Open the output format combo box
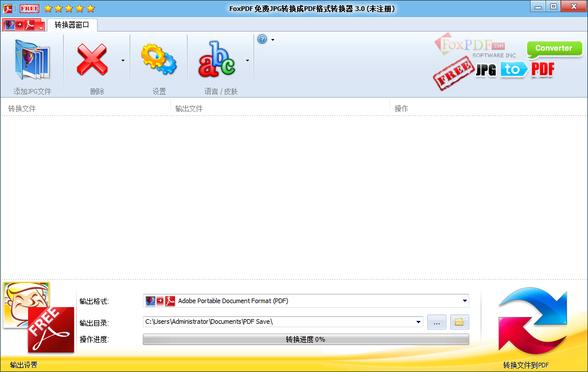 [x=306, y=301]
